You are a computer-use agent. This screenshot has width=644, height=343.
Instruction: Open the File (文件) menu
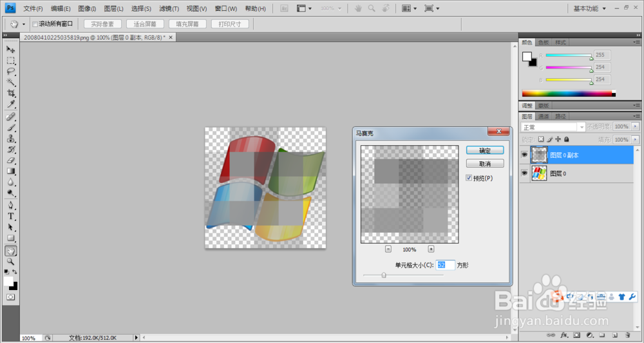tap(33, 8)
